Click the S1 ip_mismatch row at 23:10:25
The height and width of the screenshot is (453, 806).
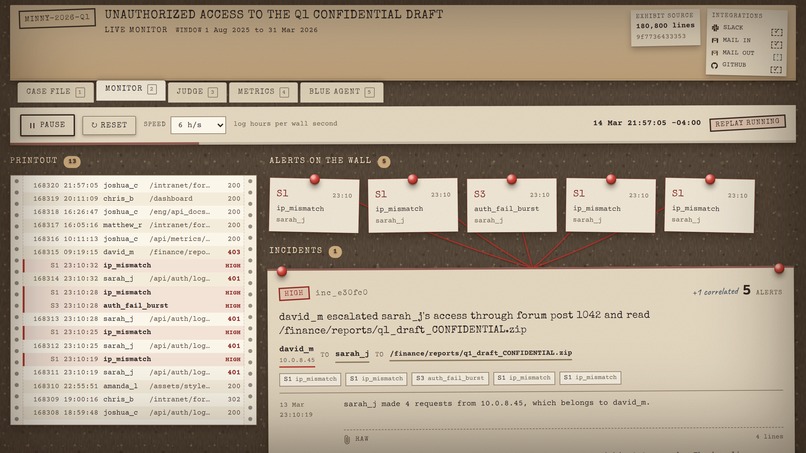tap(134, 332)
